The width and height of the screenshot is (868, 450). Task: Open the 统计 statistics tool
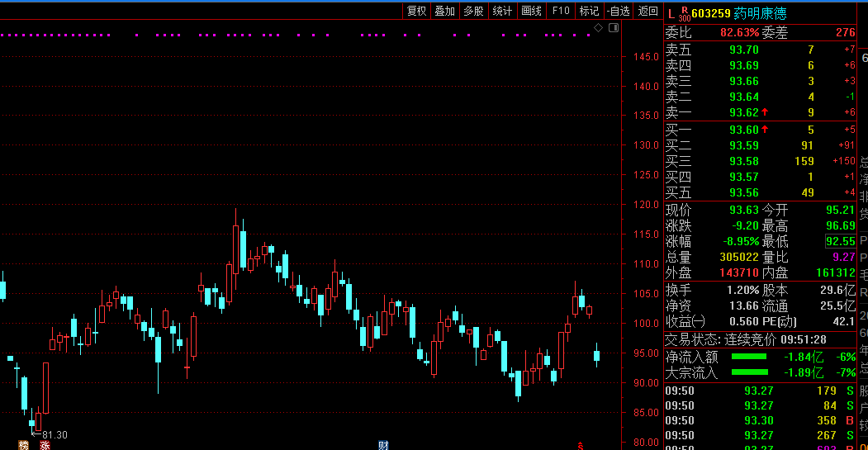(503, 11)
